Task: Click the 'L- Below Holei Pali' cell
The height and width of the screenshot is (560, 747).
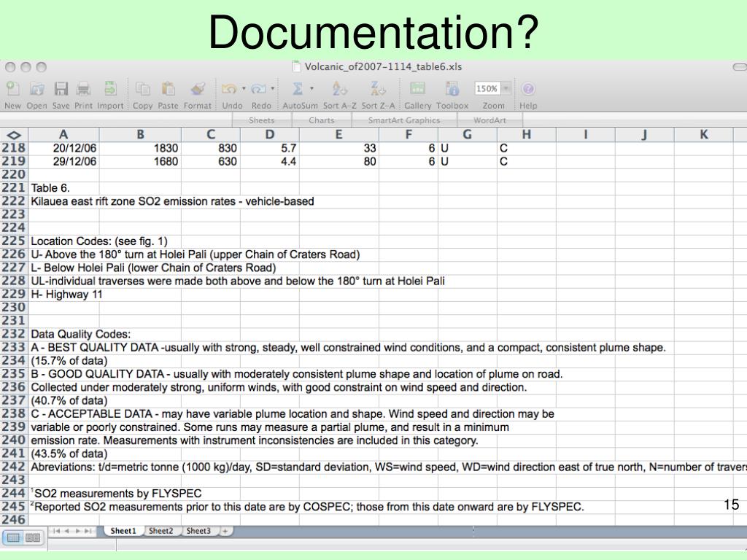Action: tap(153, 268)
